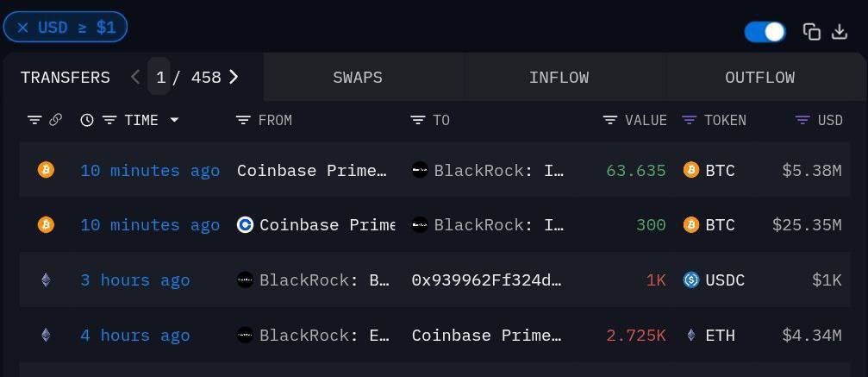
Task: Open the TOKEN column filter
Action: 689,120
